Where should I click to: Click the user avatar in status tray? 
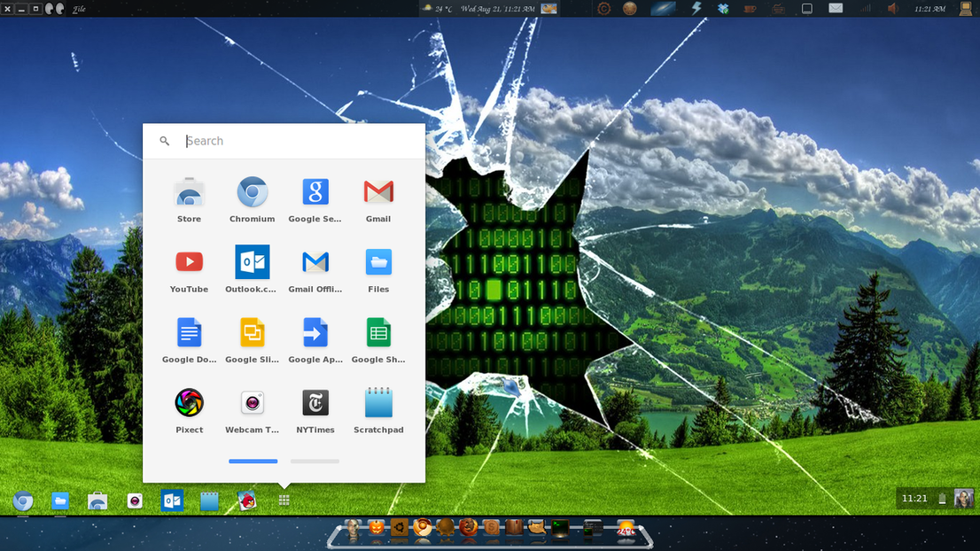point(964,499)
